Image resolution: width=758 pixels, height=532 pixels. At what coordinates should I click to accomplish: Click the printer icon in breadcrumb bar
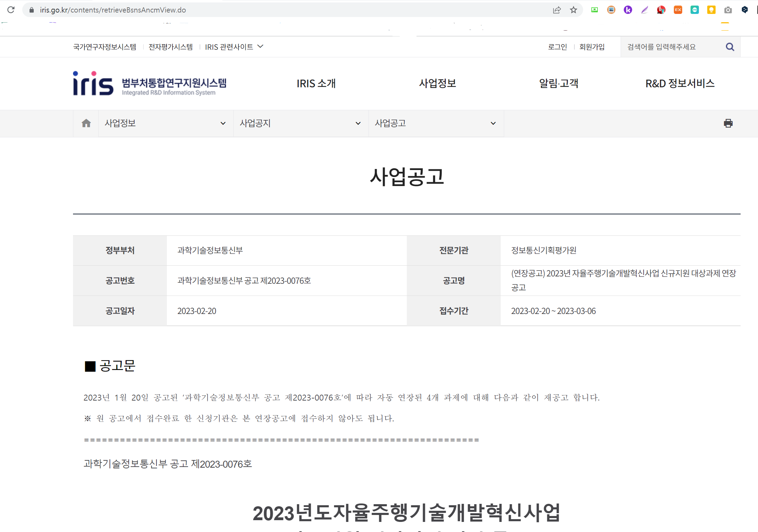728,123
